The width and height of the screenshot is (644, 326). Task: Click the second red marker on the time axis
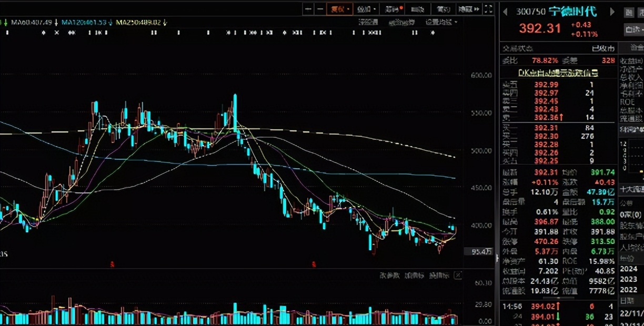(x=314, y=263)
